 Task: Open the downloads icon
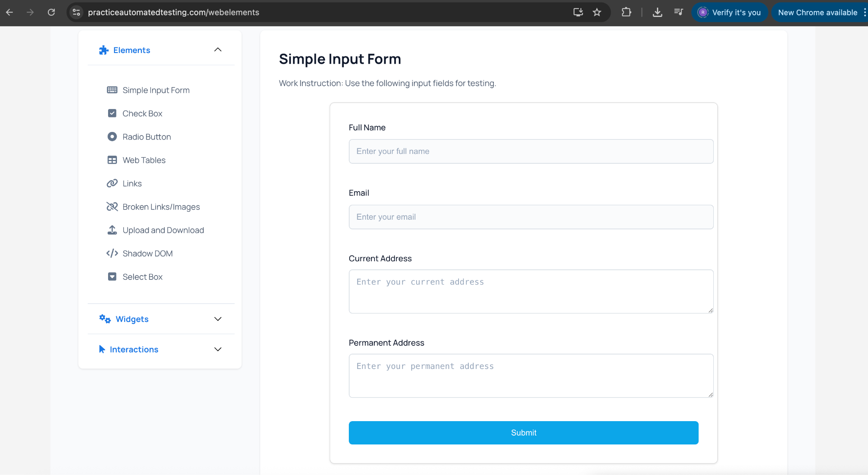[657, 12]
